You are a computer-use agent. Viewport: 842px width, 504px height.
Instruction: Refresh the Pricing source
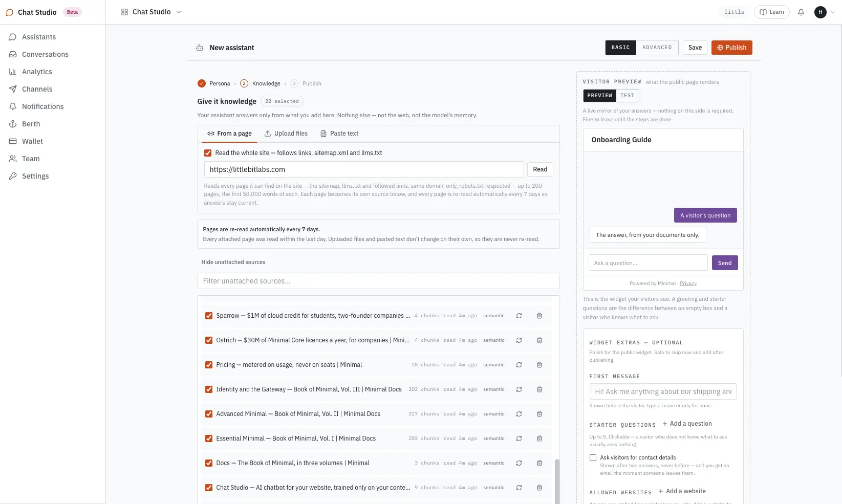(x=519, y=365)
